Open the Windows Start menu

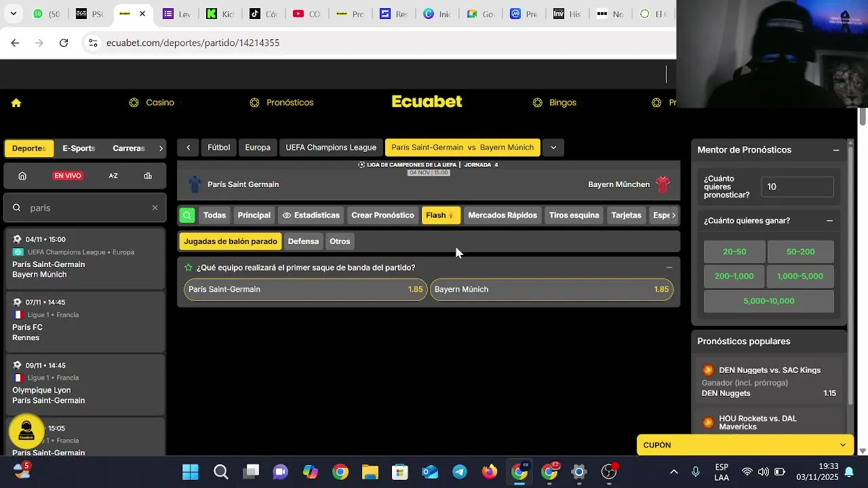click(x=191, y=472)
